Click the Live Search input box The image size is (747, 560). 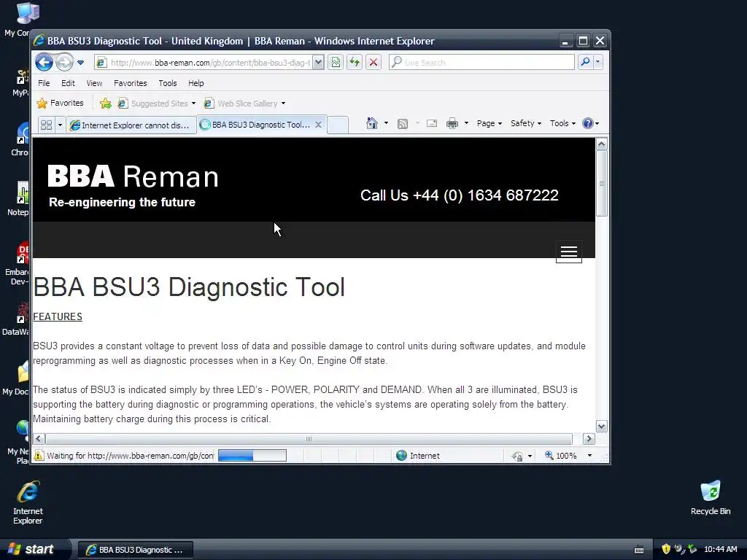(x=481, y=63)
